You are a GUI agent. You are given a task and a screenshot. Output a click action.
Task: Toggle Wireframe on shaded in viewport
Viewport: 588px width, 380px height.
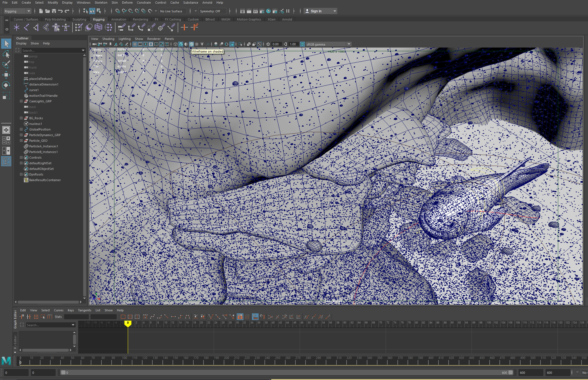click(x=191, y=44)
